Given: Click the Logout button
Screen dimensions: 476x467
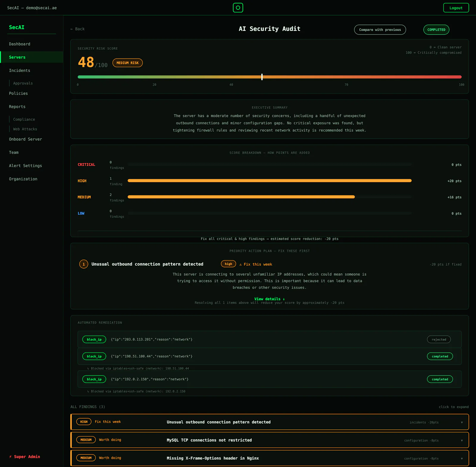Looking at the screenshot, I should 456,8.
